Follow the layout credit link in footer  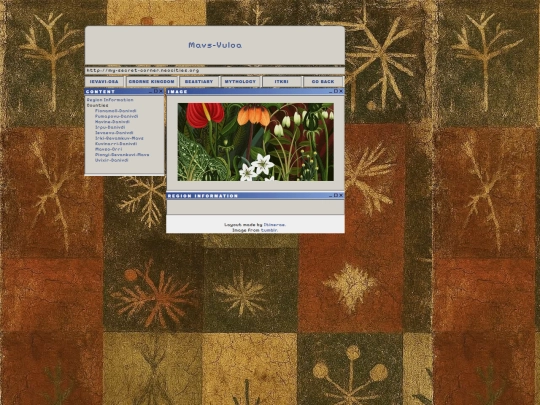pyautogui.click(x=274, y=225)
